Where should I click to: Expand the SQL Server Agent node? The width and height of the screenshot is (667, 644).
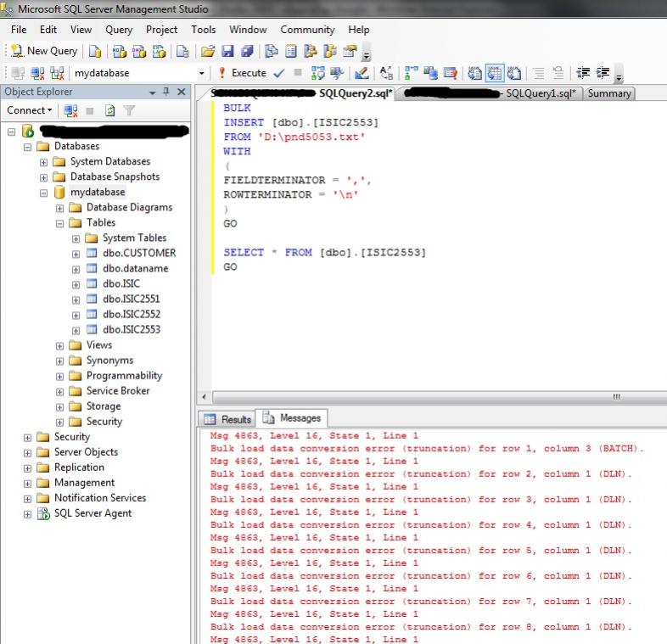(x=28, y=514)
